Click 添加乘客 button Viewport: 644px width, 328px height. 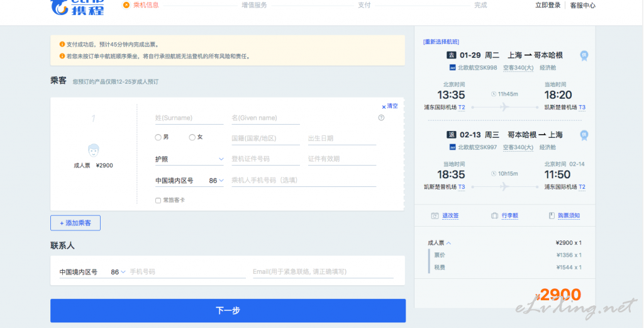tap(75, 223)
